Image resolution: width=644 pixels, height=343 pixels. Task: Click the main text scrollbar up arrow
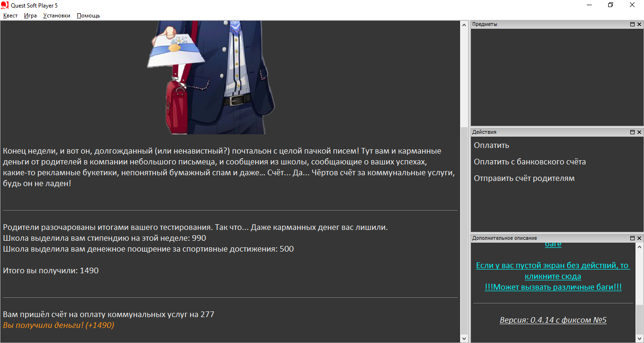point(464,25)
